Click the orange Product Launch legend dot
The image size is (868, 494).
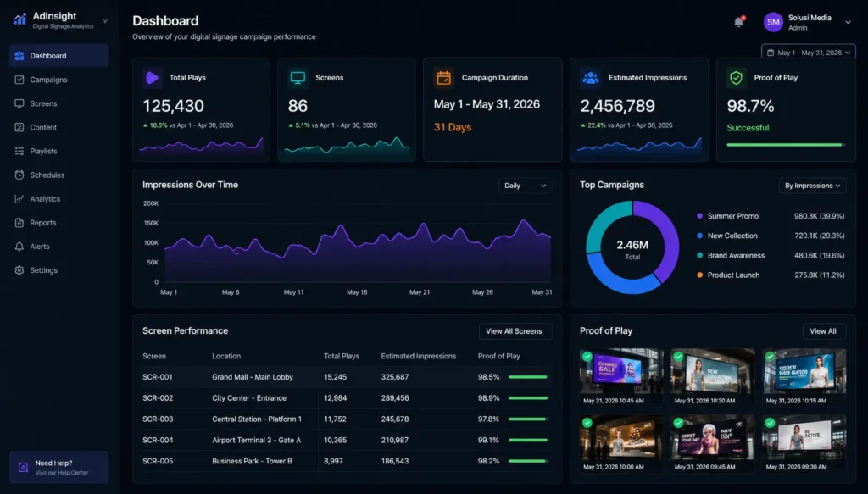pos(699,275)
